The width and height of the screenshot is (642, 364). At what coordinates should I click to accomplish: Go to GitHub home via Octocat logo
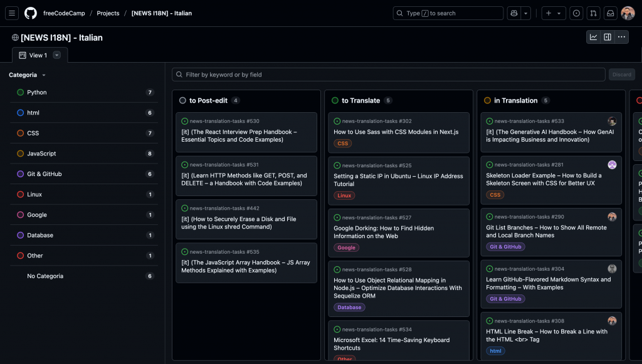click(31, 13)
